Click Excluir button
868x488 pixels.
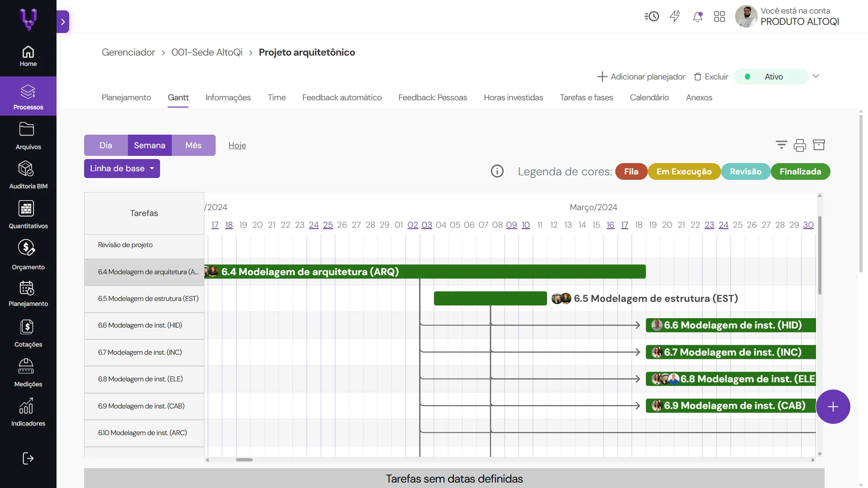pos(711,77)
